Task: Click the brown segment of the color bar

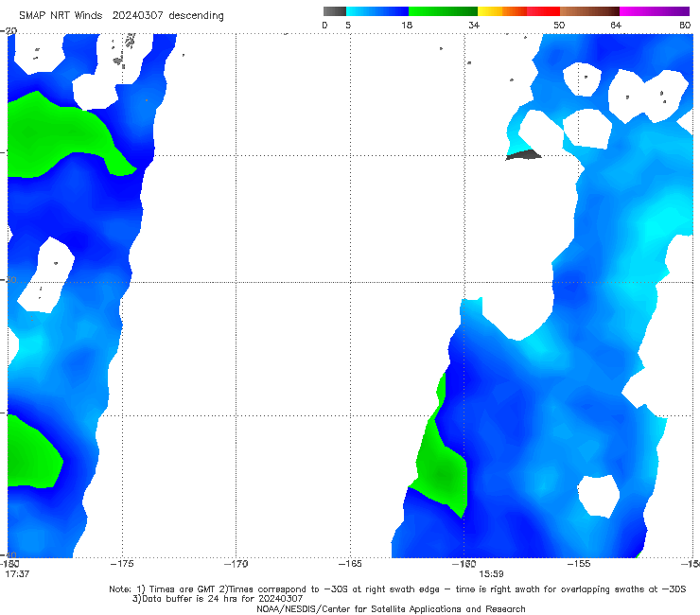Action: (589, 11)
